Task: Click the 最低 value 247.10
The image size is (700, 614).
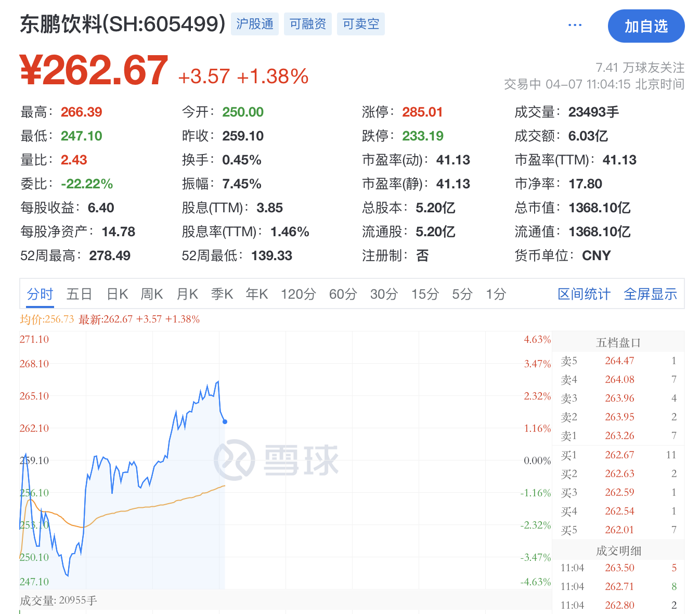Action: [x=81, y=136]
